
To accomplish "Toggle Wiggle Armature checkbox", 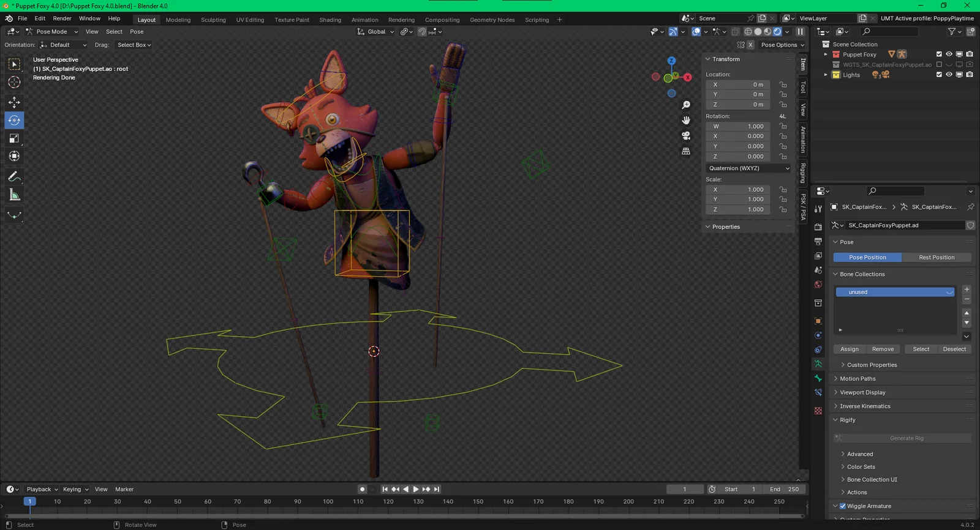I will point(843,506).
